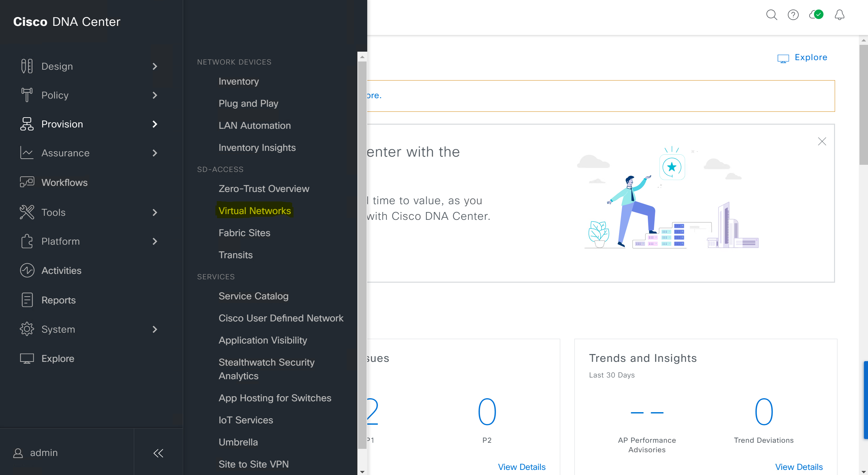Open Policy from the sidebar icon

click(26, 95)
